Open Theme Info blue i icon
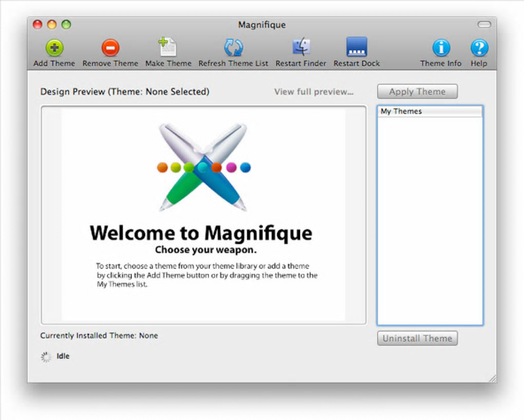The width and height of the screenshot is (524, 420). pyautogui.click(x=441, y=48)
